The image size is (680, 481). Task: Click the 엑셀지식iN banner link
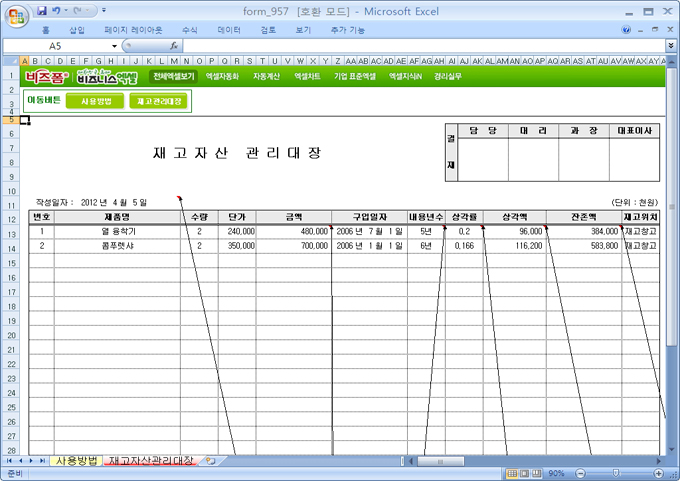pyautogui.click(x=405, y=76)
